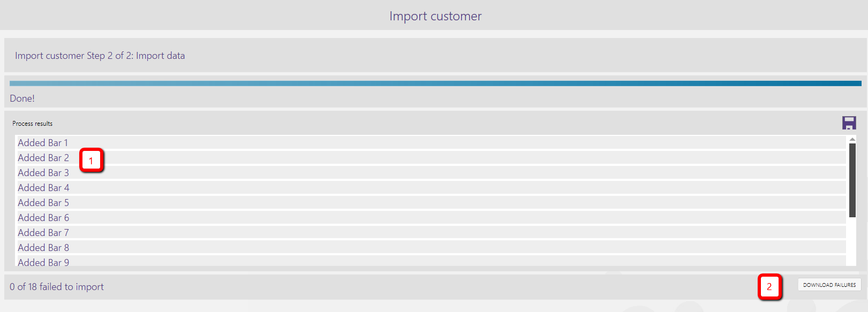Select the 'Added Bar 4' result row
This screenshot has height=312, width=868.
click(431, 188)
